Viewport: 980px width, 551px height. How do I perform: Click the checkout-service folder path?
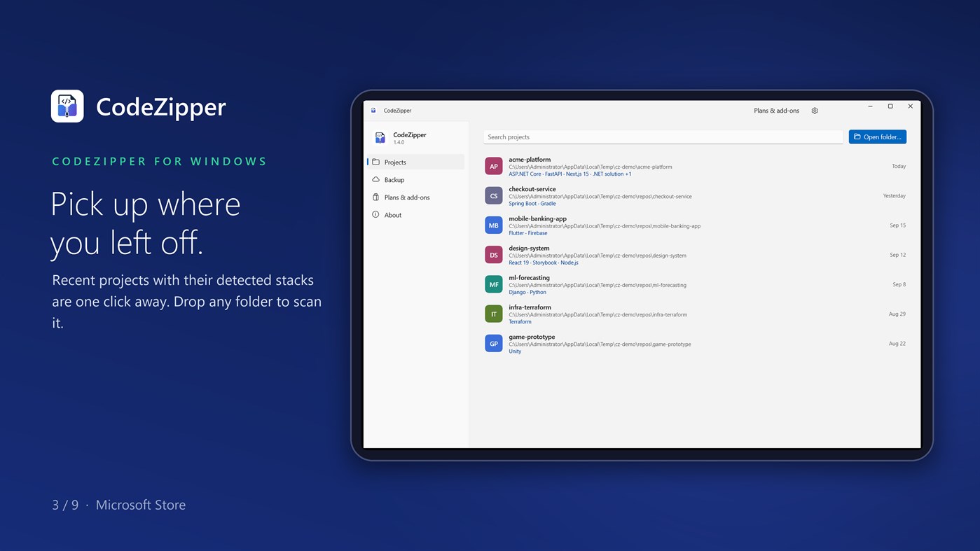click(600, 197)
